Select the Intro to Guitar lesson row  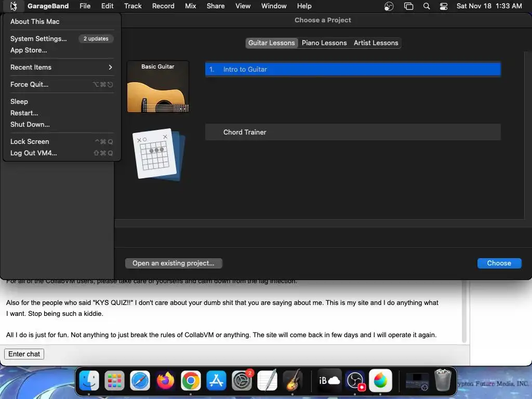point(353,69)
